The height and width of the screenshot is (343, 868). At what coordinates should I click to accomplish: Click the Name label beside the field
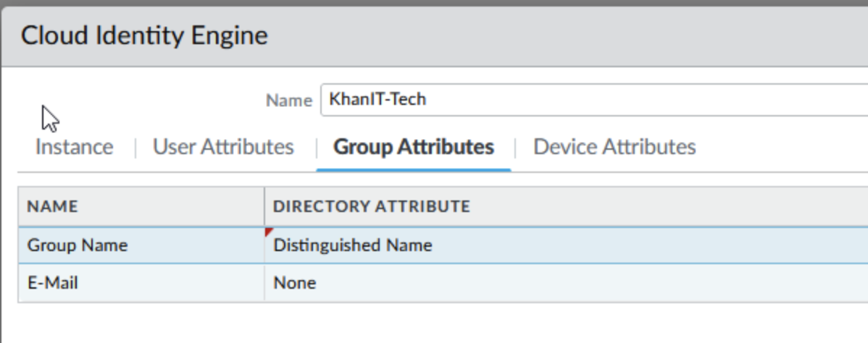[x=288, y=101]
